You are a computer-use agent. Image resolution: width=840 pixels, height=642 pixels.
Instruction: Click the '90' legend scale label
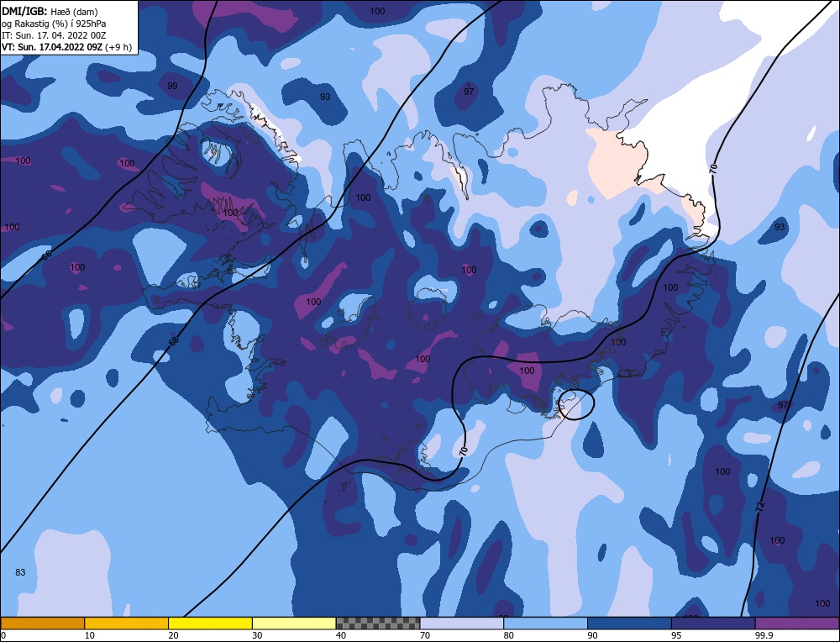[x=592, y=635]
